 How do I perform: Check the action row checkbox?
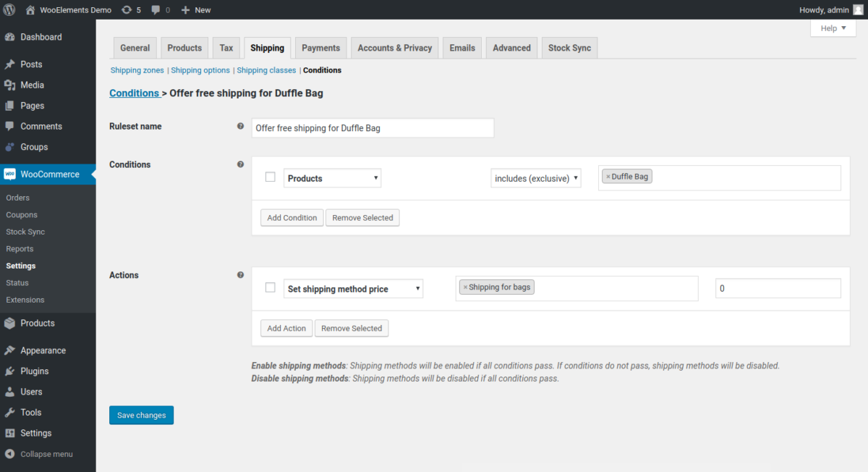[270, 287]
